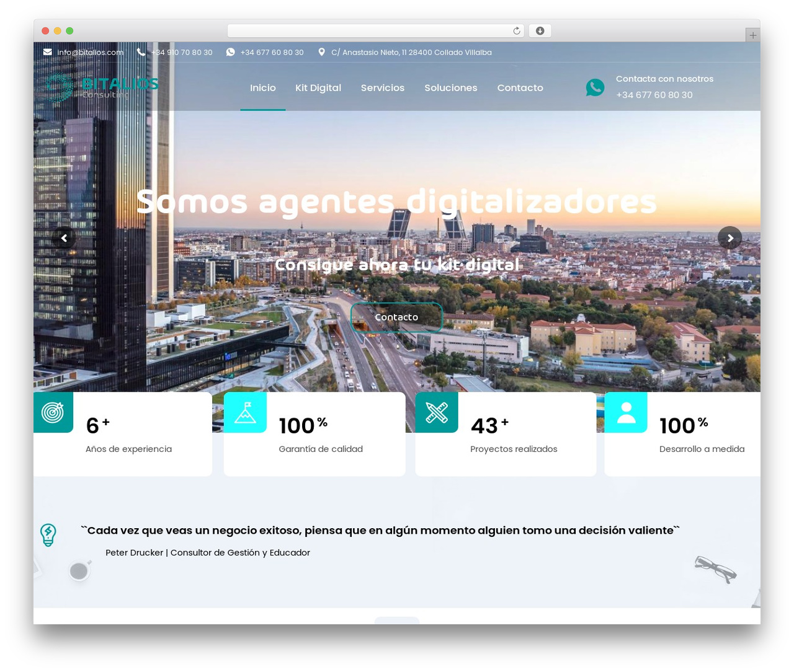The height and width of the screenshot is (672, 794).
Task: Click the quote beginning Cada vez que veas
Action: click(x=380, y=531)
